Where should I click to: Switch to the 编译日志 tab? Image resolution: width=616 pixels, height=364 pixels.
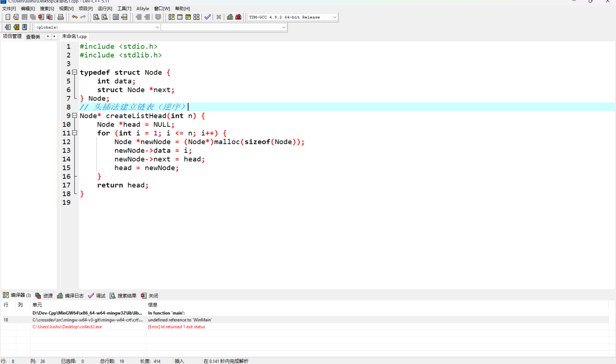tap(71, 296)
